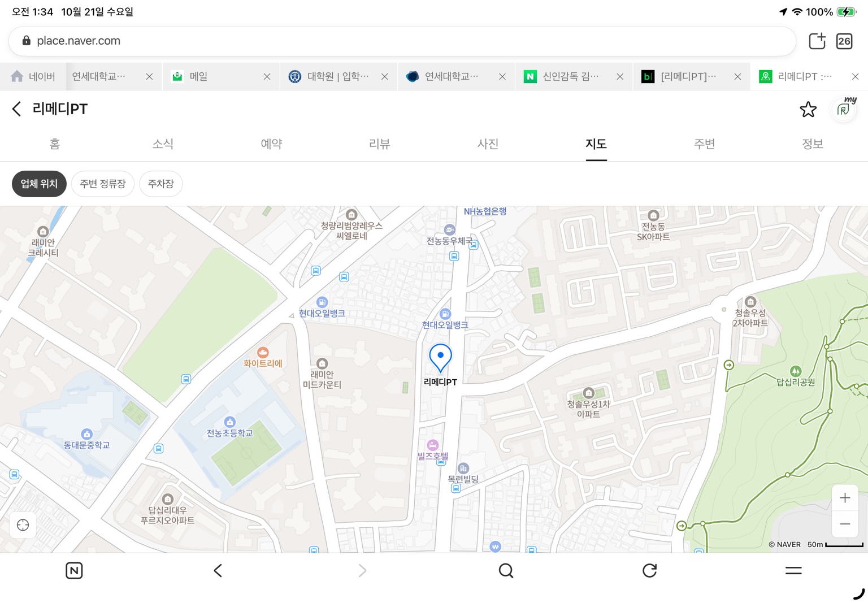
Task: Select the 빌즈호텔 hotel marker
Action: coord(433,445)
